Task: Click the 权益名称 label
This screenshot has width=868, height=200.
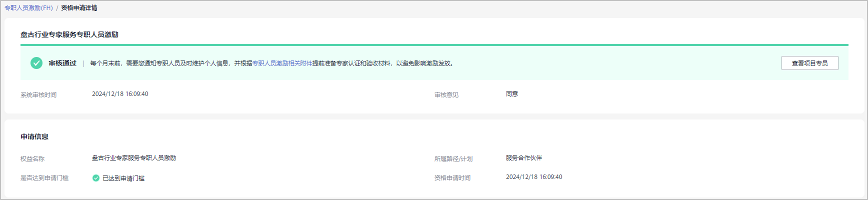Action: pyautogui.click(x=32, y=159)
